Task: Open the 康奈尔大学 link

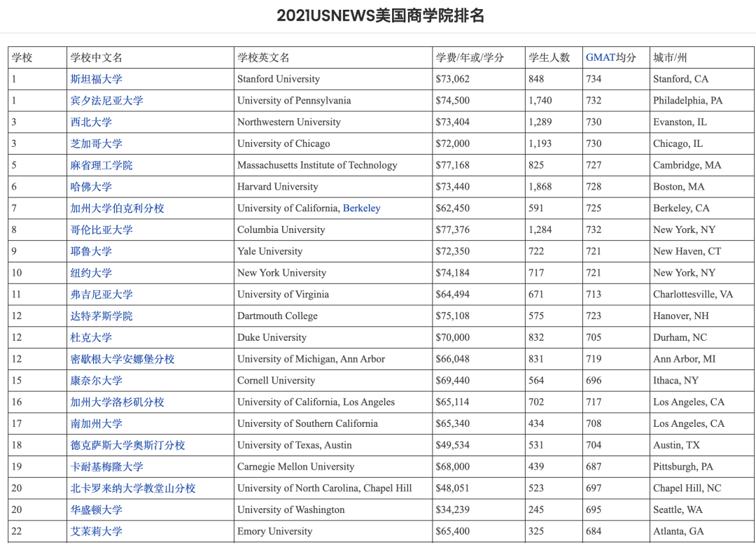Action: point(96,381)
